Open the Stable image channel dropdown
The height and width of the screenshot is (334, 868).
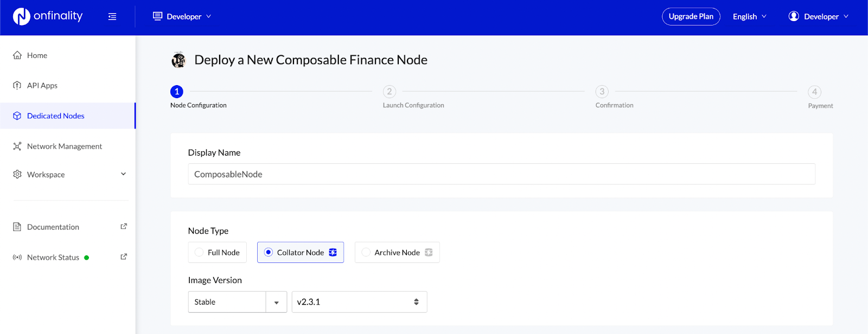pos(238,302)
